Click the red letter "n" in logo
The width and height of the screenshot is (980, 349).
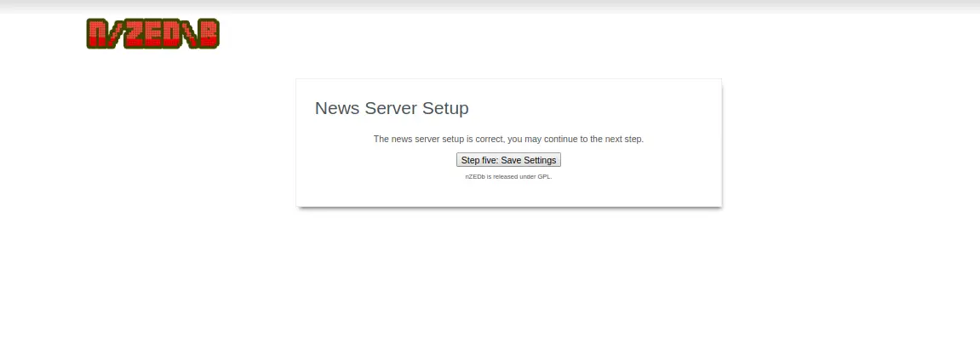click(99, 34)
